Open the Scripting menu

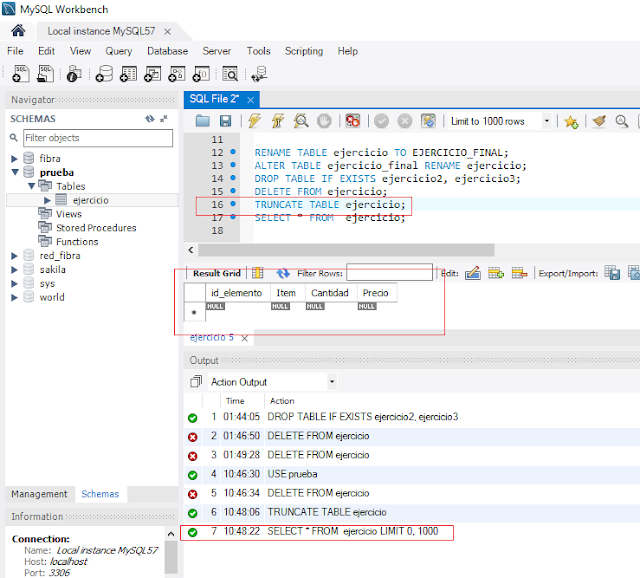coord(304,51)
